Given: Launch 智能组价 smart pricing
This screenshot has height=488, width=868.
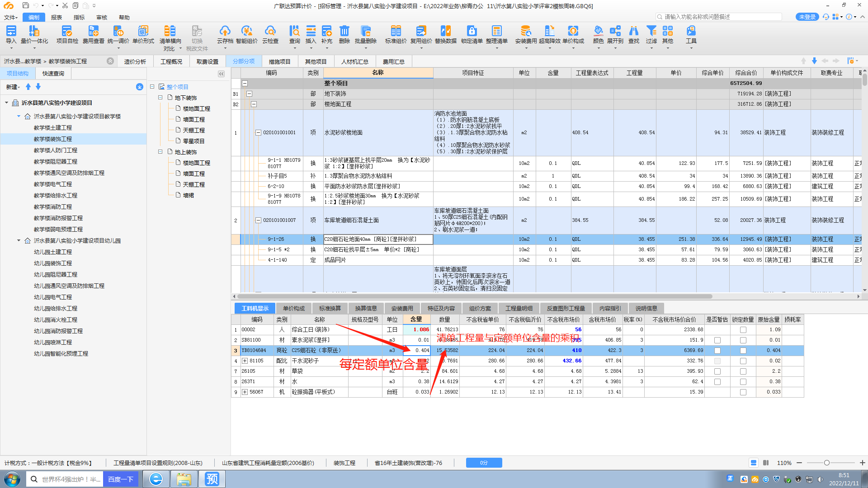Looking at the screenshot, I should point(247,34).
